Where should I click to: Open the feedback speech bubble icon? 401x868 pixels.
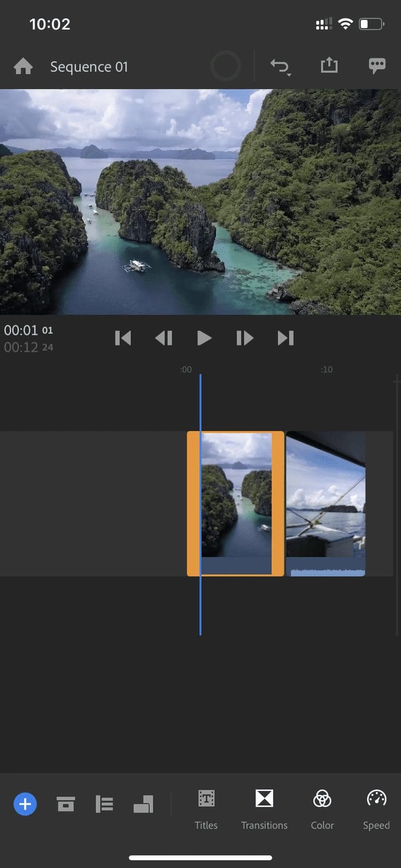[x=377, y=66]
